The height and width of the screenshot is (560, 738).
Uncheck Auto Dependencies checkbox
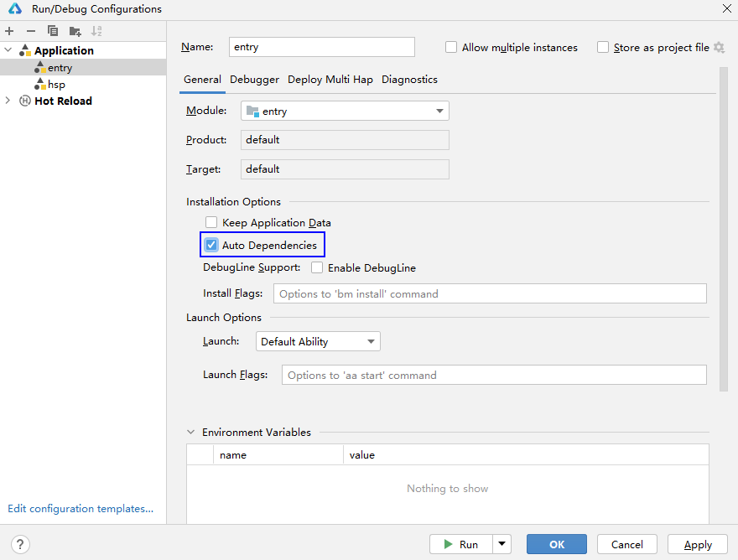coord(211,245)
